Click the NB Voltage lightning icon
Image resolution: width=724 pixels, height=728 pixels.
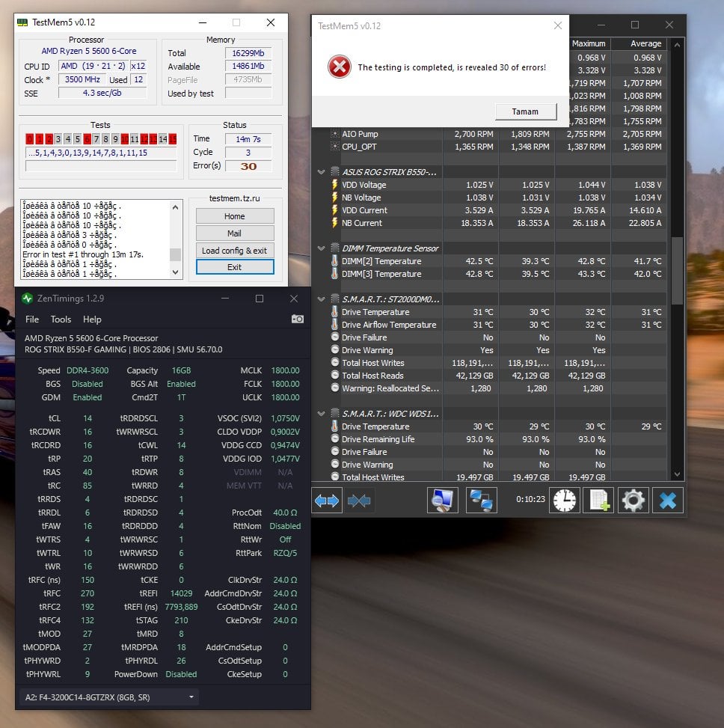pyautogui.click(x=334, y=198)
